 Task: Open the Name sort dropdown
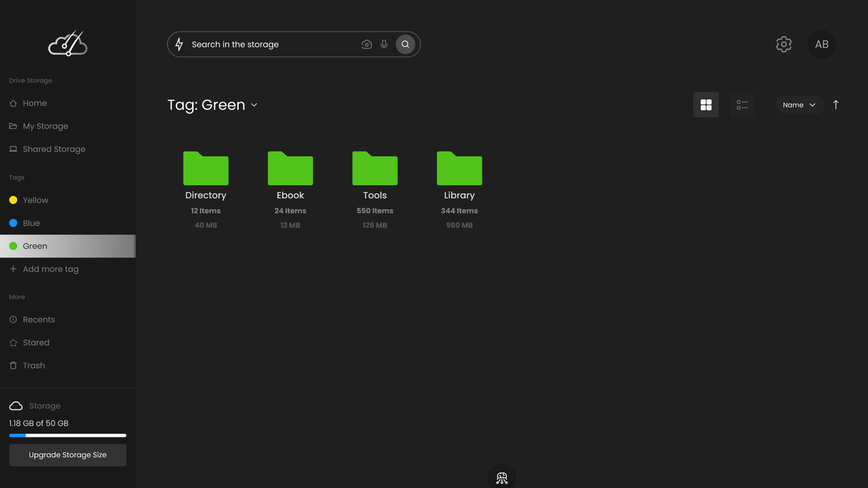pyautogui.click(x=799, y=105)
